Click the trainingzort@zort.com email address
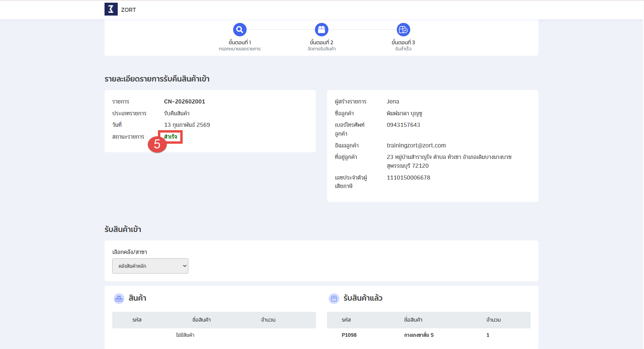This screenshot has width=644, height=349. [416, 145]
